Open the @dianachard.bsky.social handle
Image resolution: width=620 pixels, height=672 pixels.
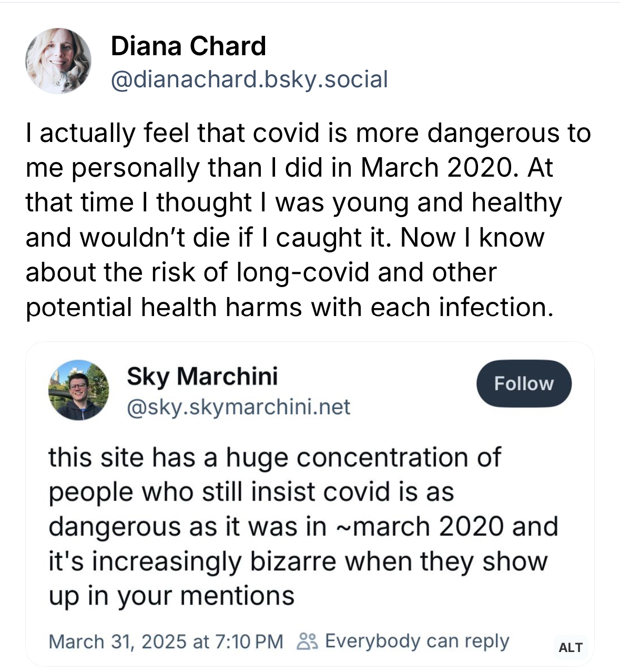[x=249, y=79]
